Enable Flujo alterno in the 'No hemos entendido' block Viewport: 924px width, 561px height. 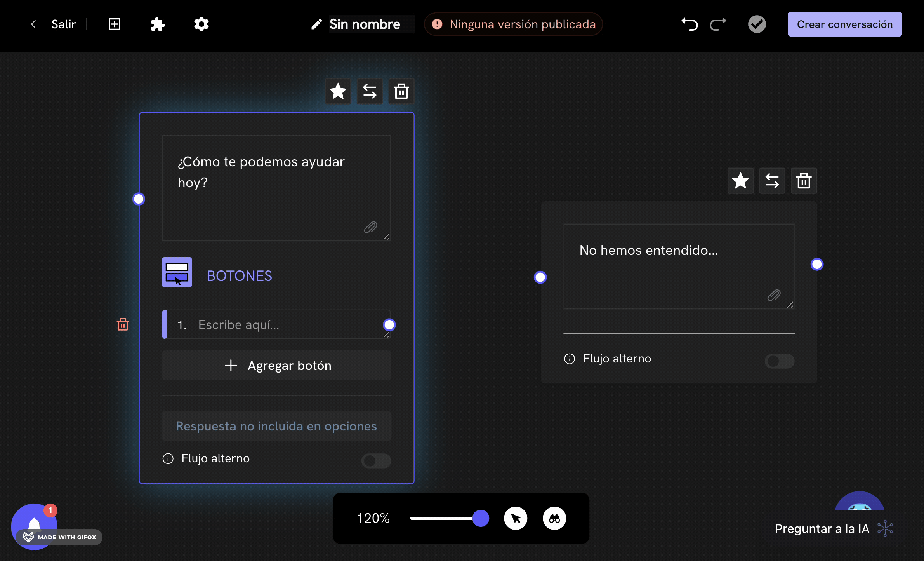(x=779, y=361)
